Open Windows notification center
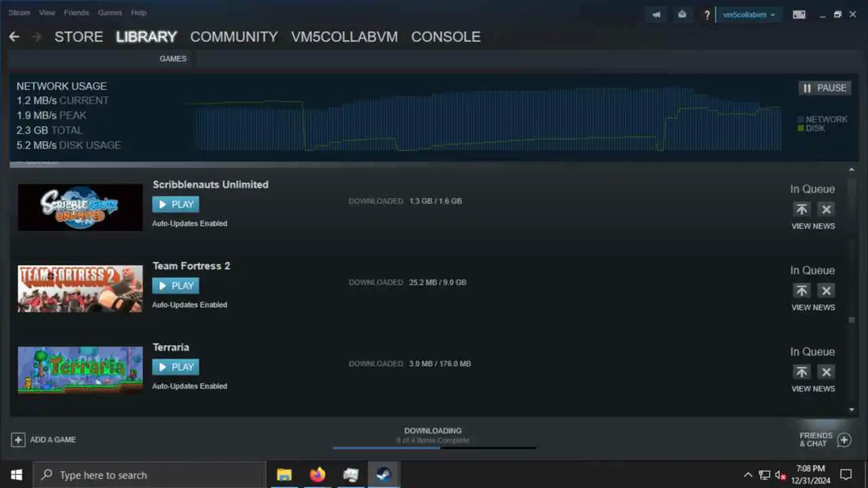 [846, 474]
